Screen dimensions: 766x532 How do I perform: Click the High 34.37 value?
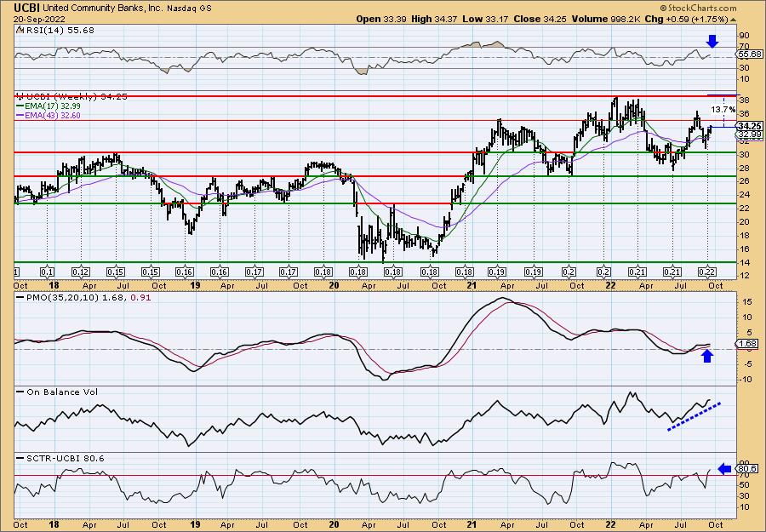(434, 19)
